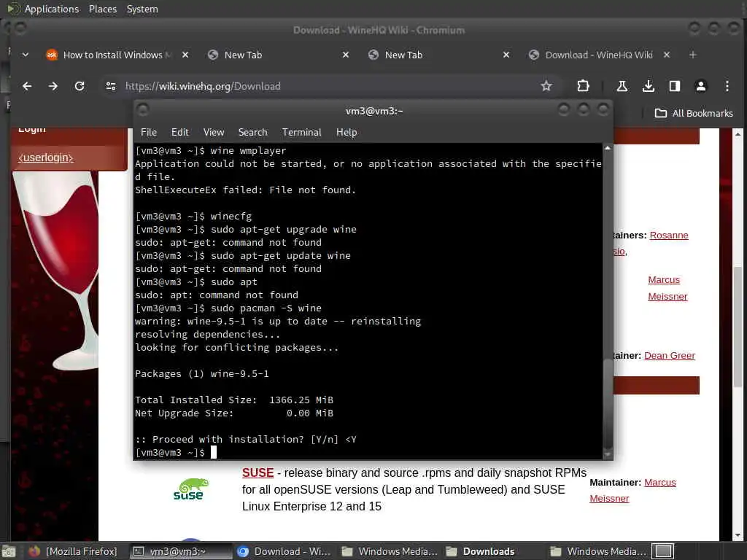Image resolution: width=747 pixels, height=560 pixels.
Task: Open the profile avatar icon
Action: 700,86
